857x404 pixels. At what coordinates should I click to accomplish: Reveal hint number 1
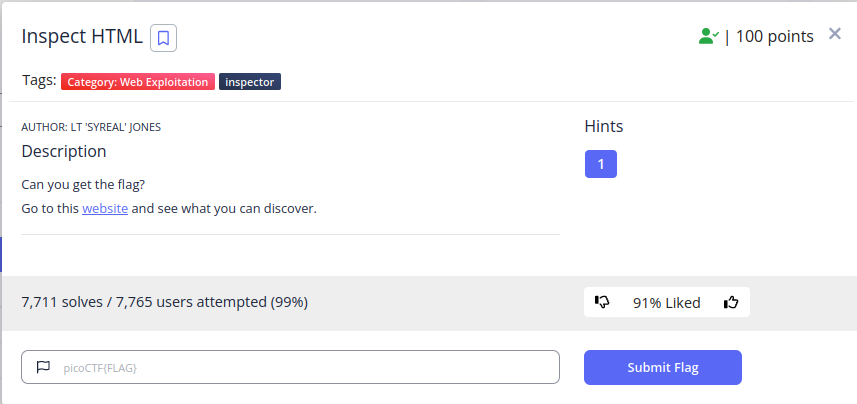(x=601, y=164)
